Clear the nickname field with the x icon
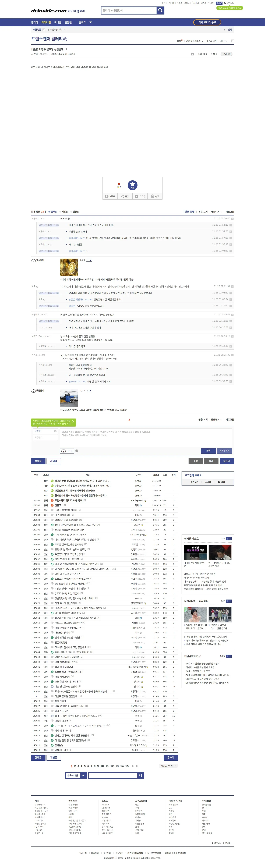The width and height of the screenshot is (265, 868). point(55,431)
